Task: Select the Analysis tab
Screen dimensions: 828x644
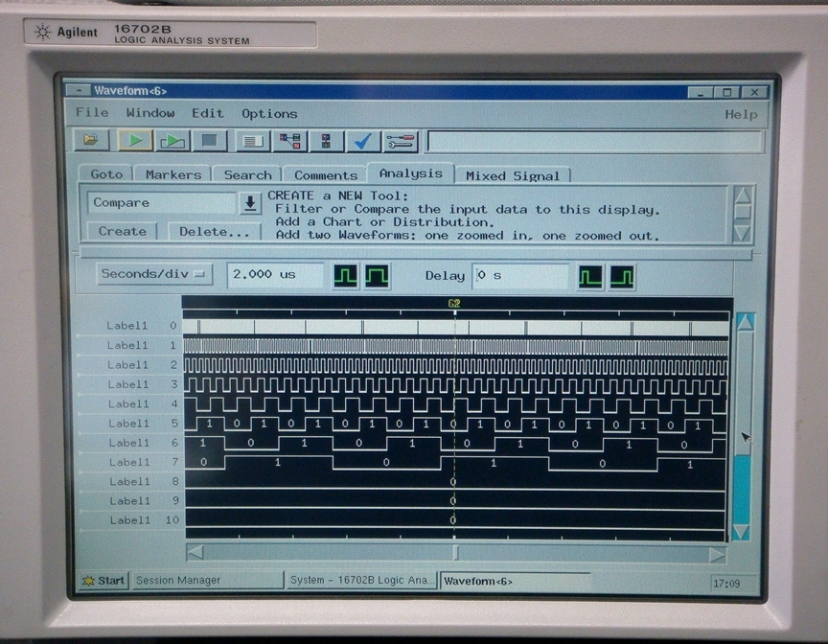Action: coord(410,173)
